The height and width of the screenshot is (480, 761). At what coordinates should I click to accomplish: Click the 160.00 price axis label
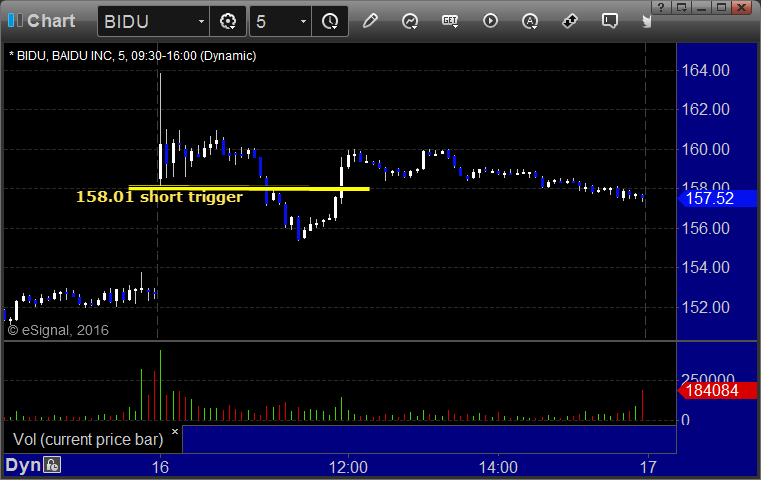(706, 149)
